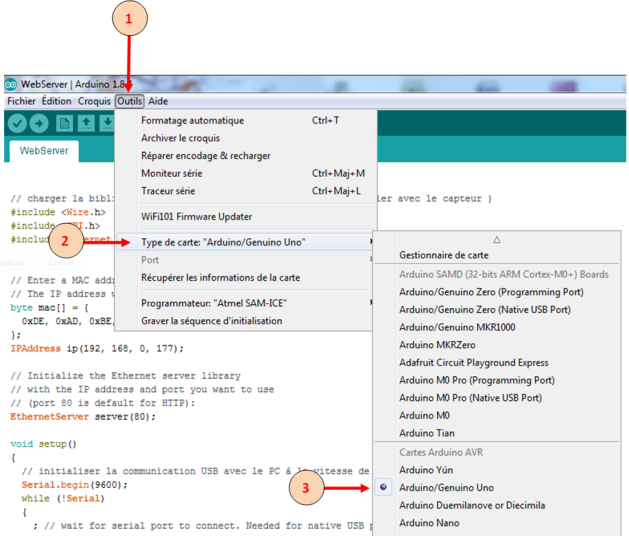Click the while (!Serial) code line
This screenshot has width=629, height=540.
63,499
